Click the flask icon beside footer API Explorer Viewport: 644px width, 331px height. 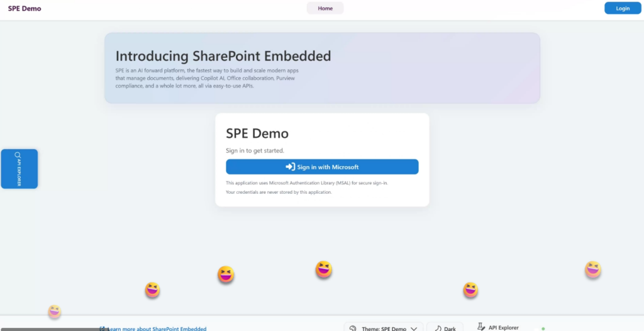click(481, 327)
